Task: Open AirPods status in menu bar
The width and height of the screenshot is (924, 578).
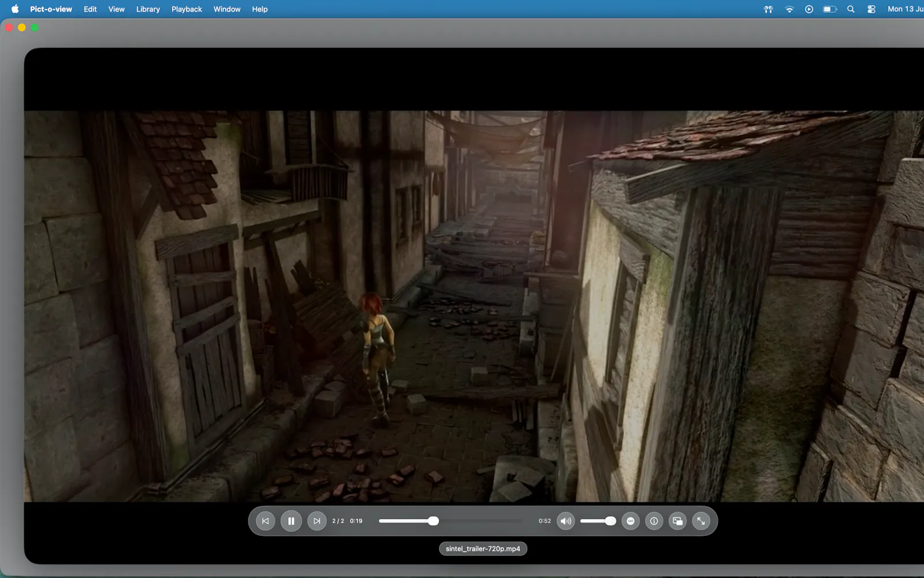Action: 768,9
